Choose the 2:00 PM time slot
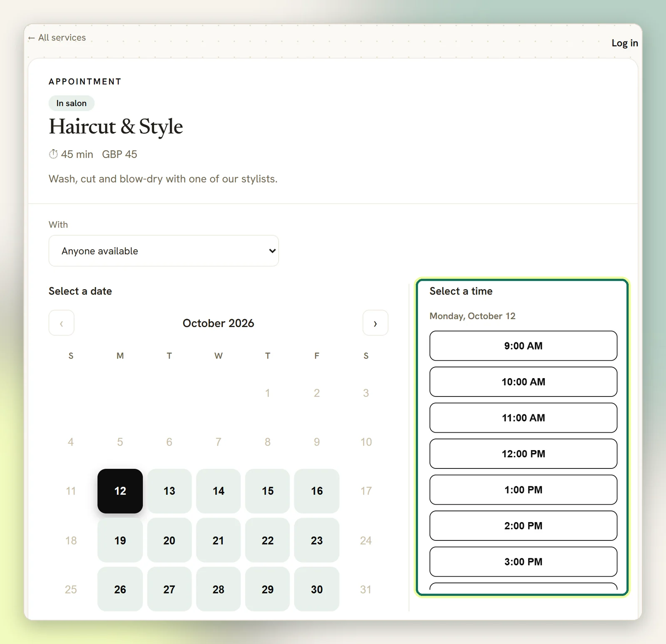 pyautogui.click(x=523, y=526)
